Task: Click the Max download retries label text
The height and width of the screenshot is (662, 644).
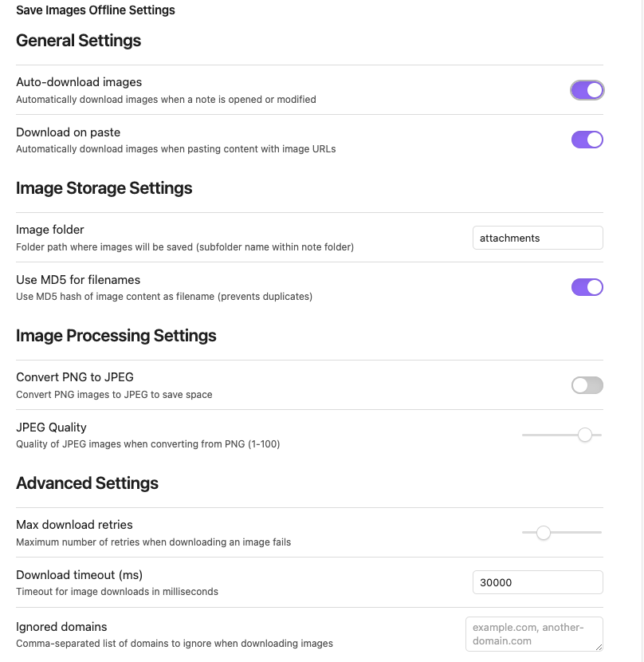Action: [74, 524]
